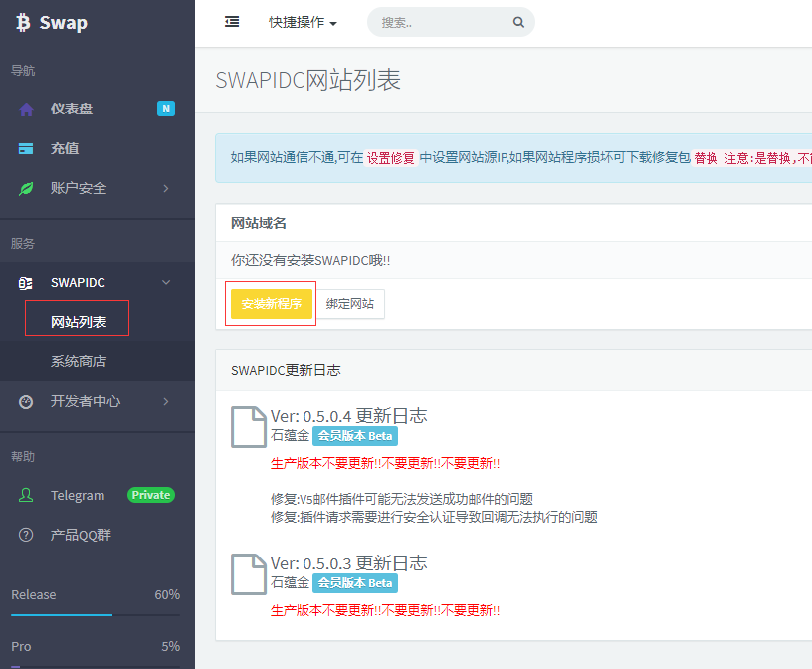Click the document icon for Ver 0.5.0.3
Viewport: 812px width, 669px height.
(x=249, y=574)
